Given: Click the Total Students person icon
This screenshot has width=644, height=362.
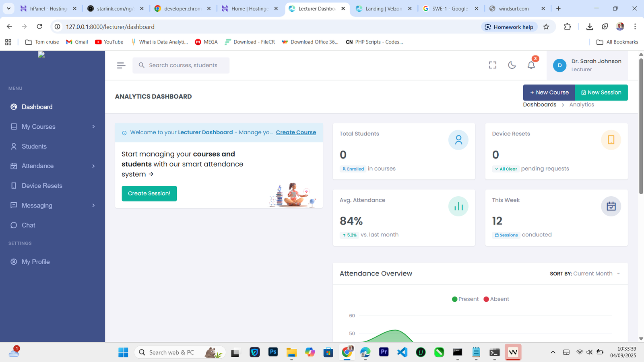Looking at the screenshot, I should click(x=458, y=140).
